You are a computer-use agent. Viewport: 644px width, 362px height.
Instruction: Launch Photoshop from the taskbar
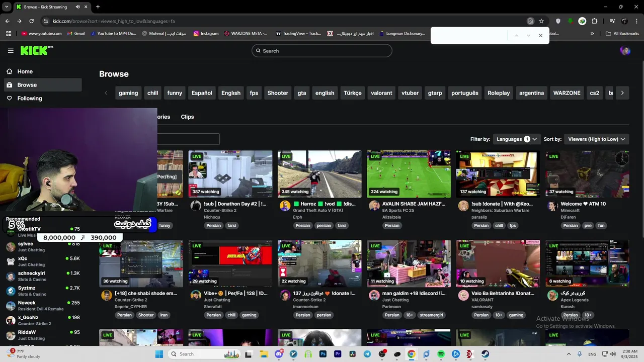[x=323, y=354]
